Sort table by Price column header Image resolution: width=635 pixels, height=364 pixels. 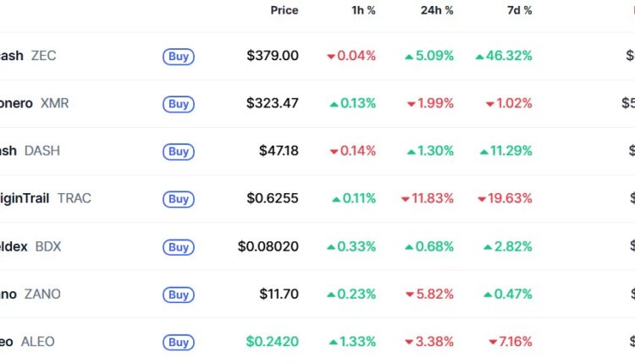tap(284, 11)
